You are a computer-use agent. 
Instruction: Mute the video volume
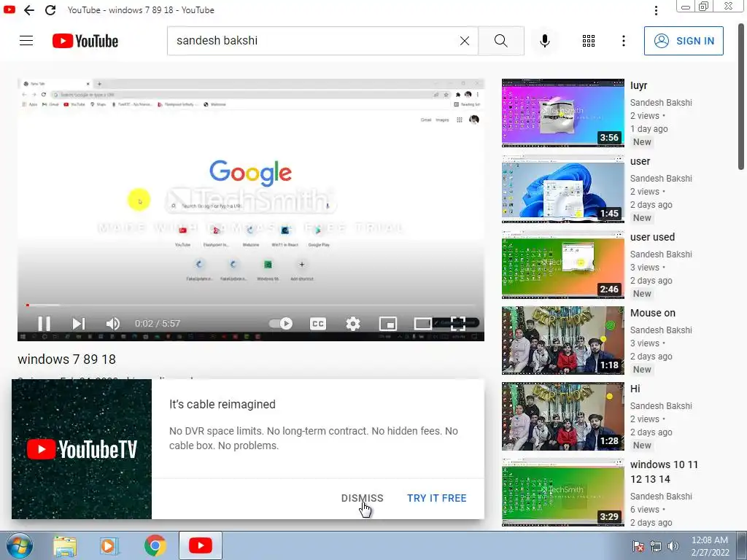[112, 324]
